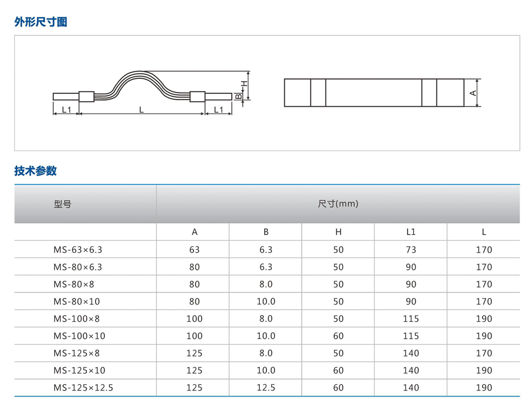
Task: Click the 型号 table header cell
Action: pyautogui.click(x=63, y=204)
